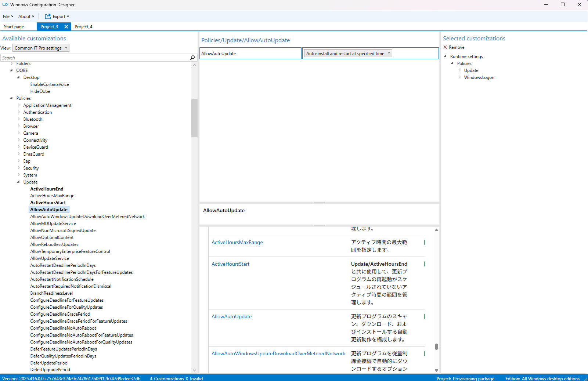Click the app logo in title bar
The image size is (588, 381).
coord(5,5)
